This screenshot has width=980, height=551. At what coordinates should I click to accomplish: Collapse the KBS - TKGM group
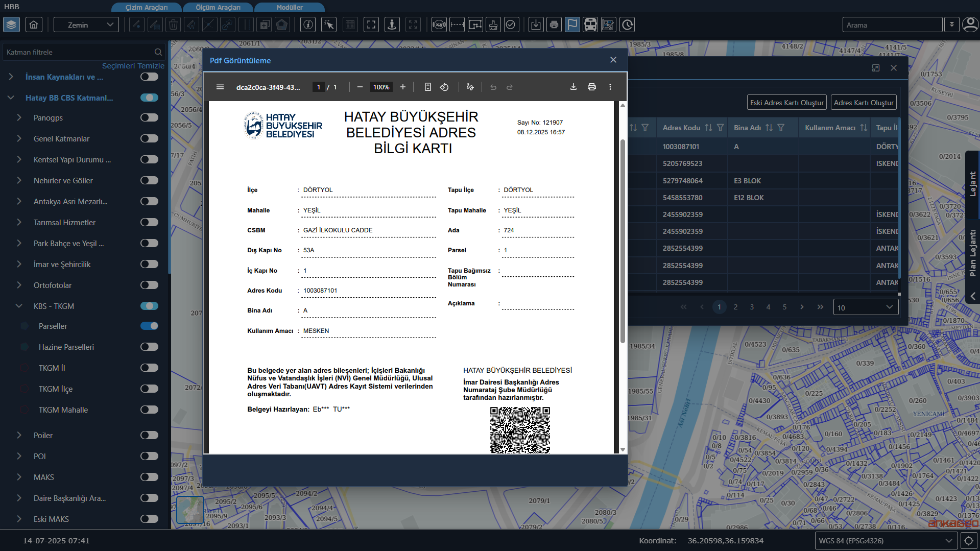point(19,306)
